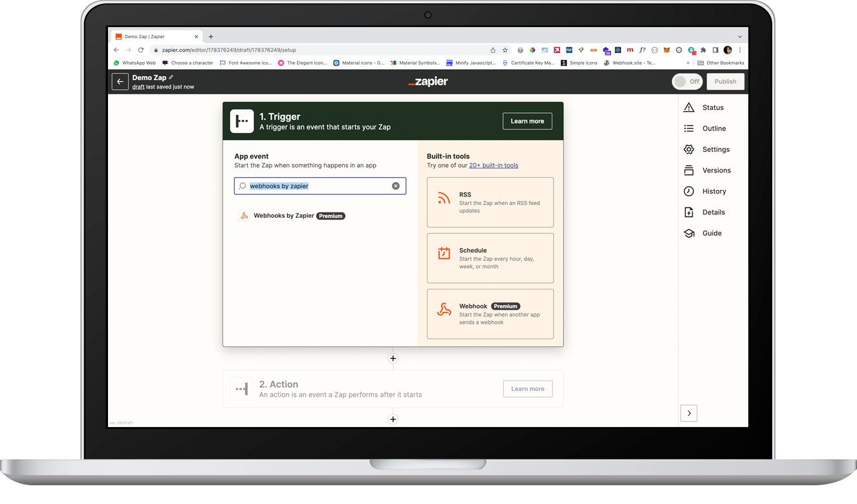Viewport: 857px width, 504px height.
Task: Open the Versions stack icon
Action: 689,170
